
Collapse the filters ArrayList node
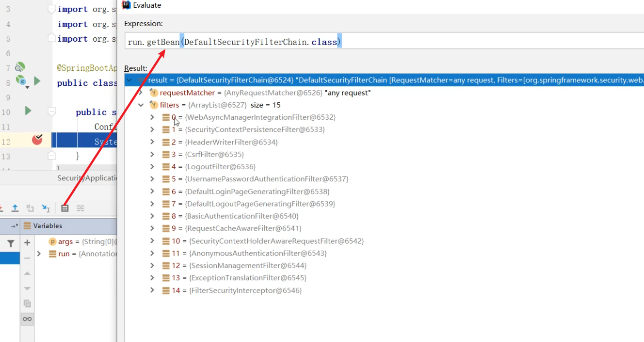click(x=141, y=105)
